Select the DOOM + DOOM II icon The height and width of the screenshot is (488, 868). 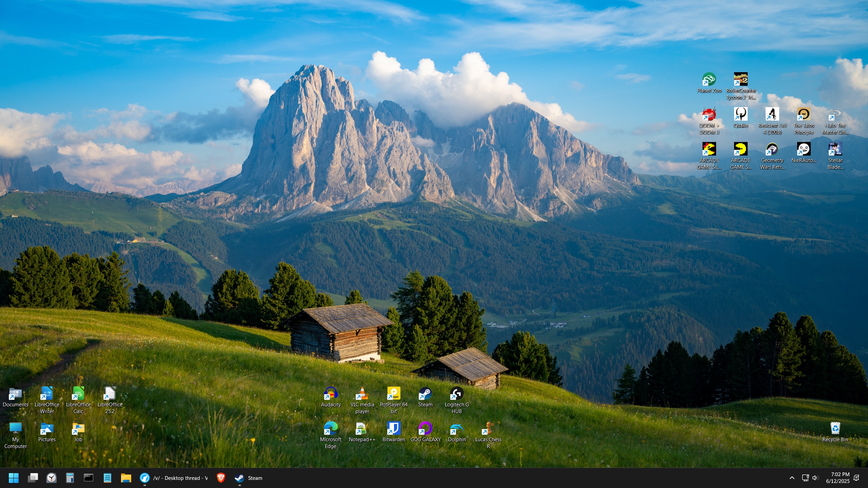pos(709,121)
